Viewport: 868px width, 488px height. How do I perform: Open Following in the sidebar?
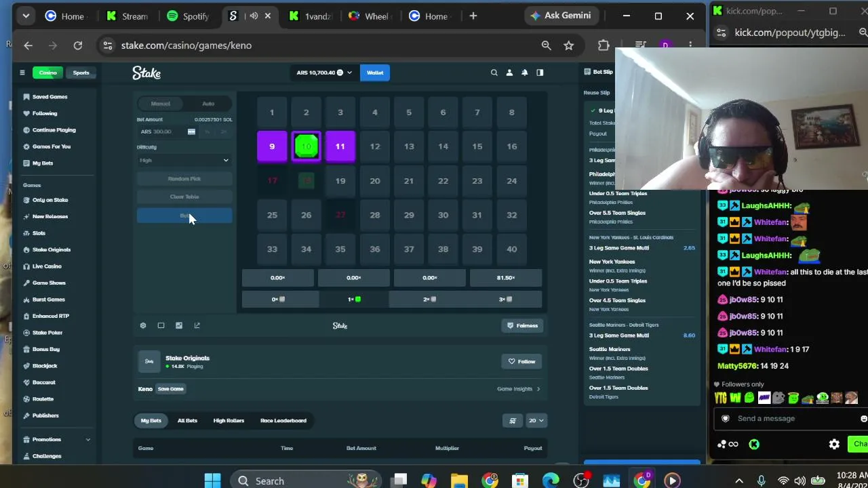pos(45,113)
